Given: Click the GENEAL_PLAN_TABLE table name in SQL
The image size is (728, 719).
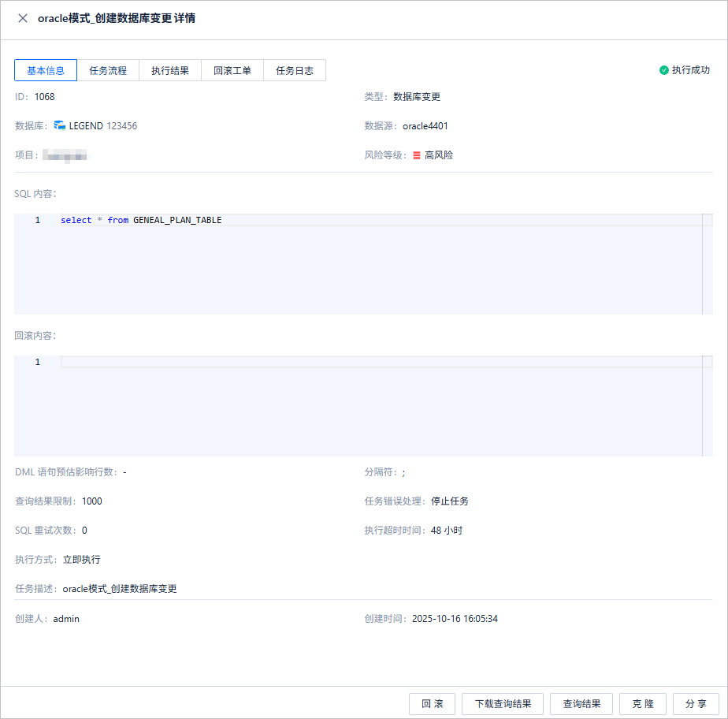Looking at the screenshot, I should pos(177,220).
